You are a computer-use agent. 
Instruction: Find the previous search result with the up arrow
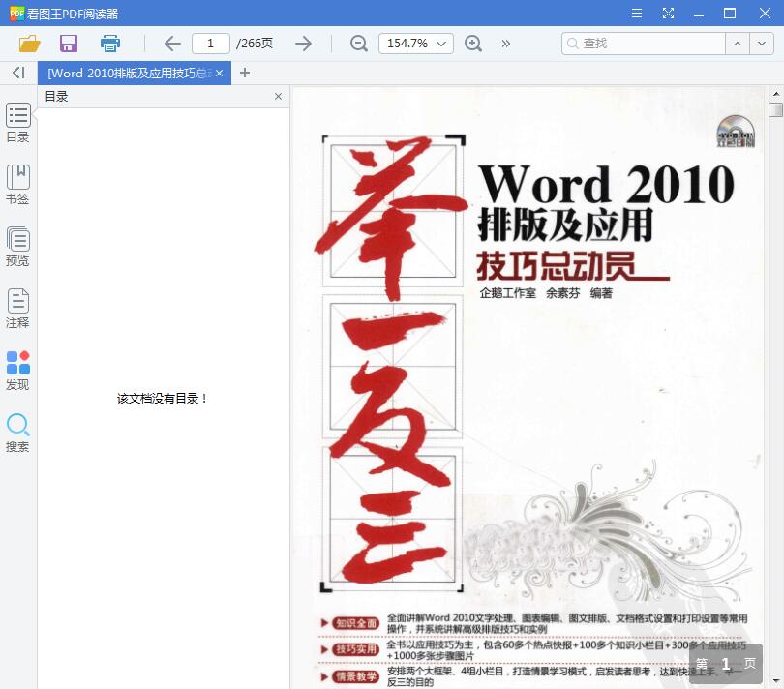(x=737, y=44)
